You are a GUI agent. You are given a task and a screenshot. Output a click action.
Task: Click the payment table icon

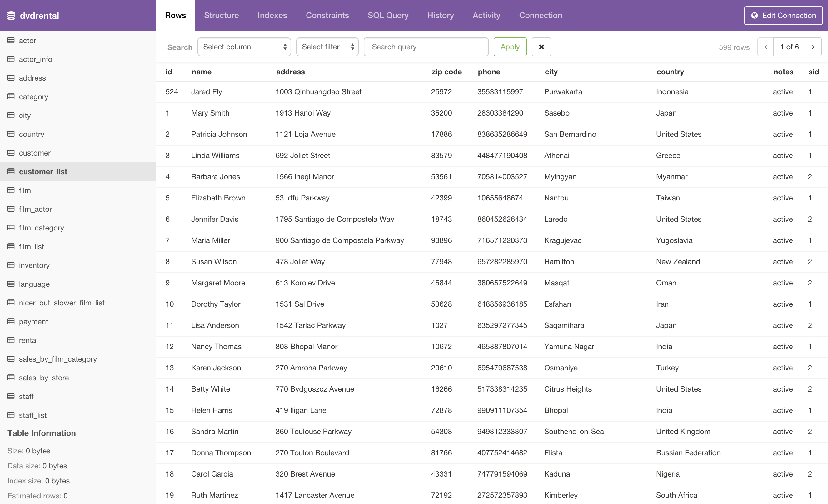click(x=11, y=321)
